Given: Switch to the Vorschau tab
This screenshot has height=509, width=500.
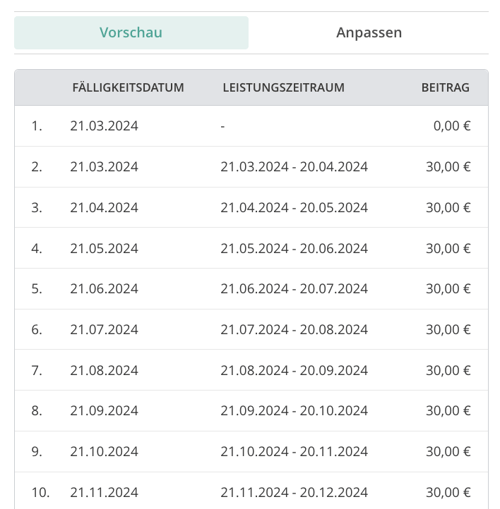Looking at the screenshot, I should pos(131,33).
